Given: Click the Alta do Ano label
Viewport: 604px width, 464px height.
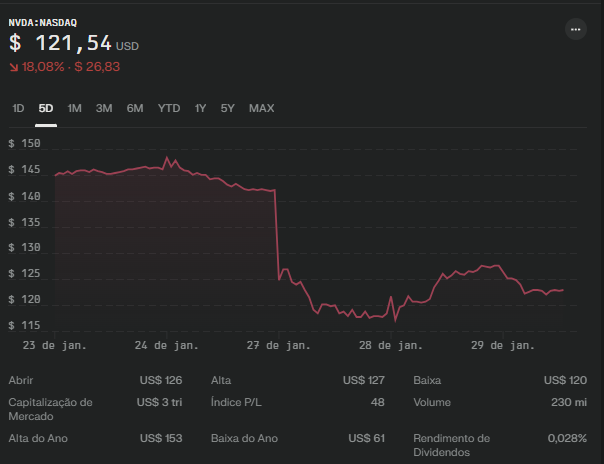Looking at the screenshot, I should point(38,439).
